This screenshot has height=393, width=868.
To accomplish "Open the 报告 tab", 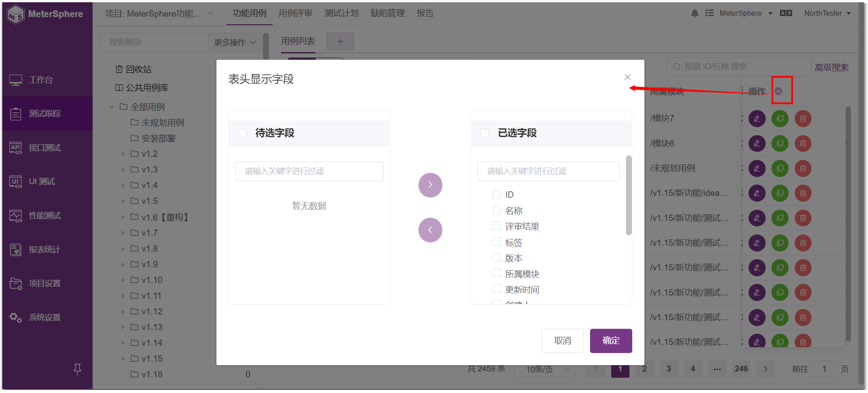I will pyautogui.click(x=425, y=13).
